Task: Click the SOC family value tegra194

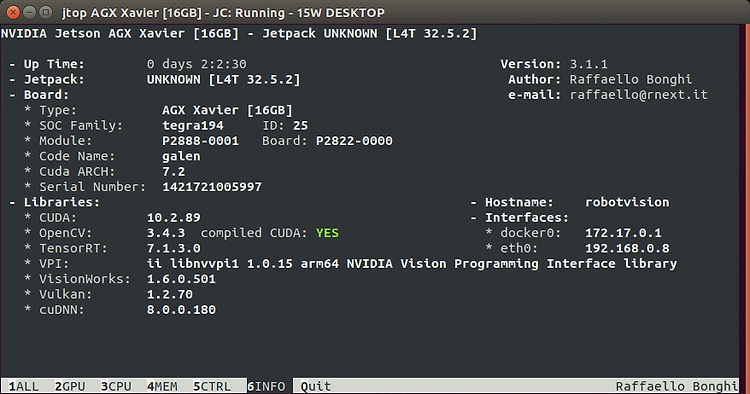Action: (193, 126)
